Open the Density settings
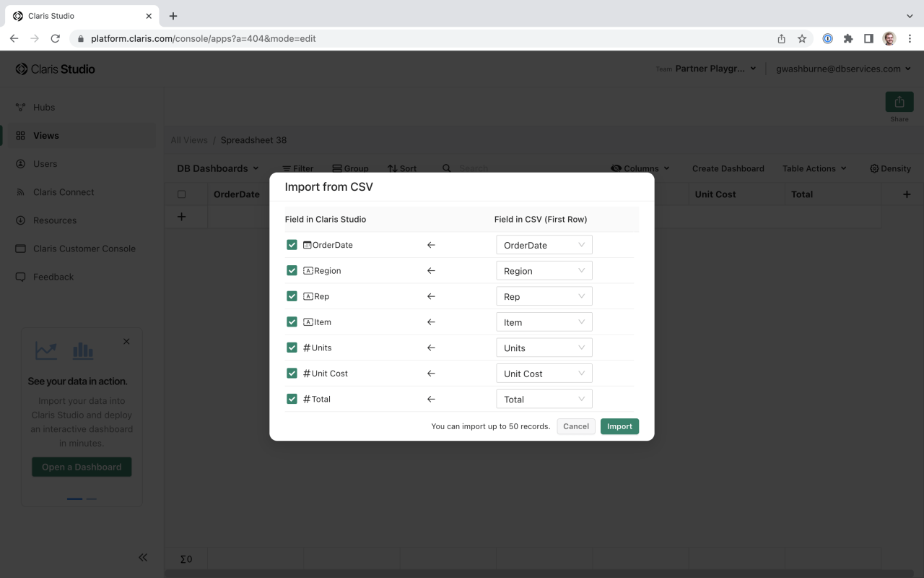This screenshot has width=924, height=578. (890, 168)
